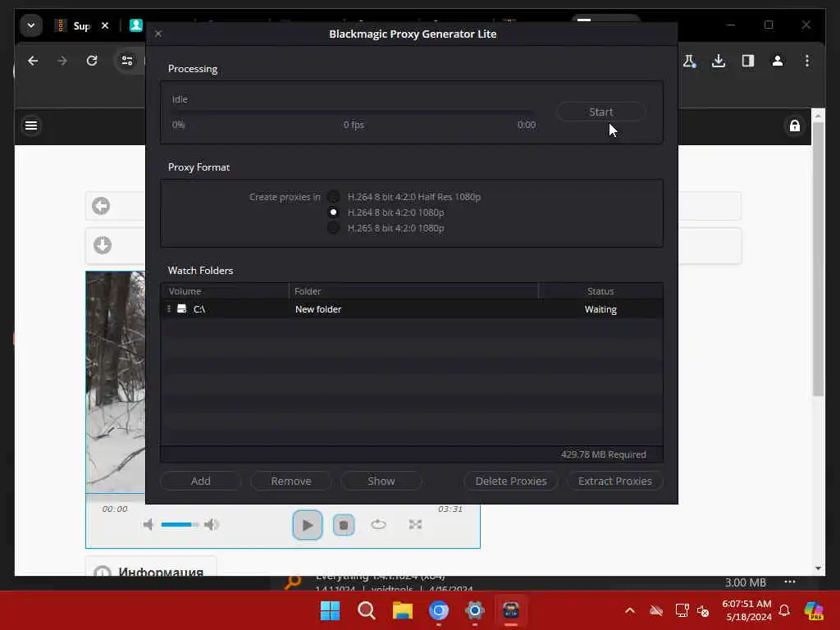Screen dimensions: 840x630
Task: Show hidden system tray icons
Action: (630, 610)
